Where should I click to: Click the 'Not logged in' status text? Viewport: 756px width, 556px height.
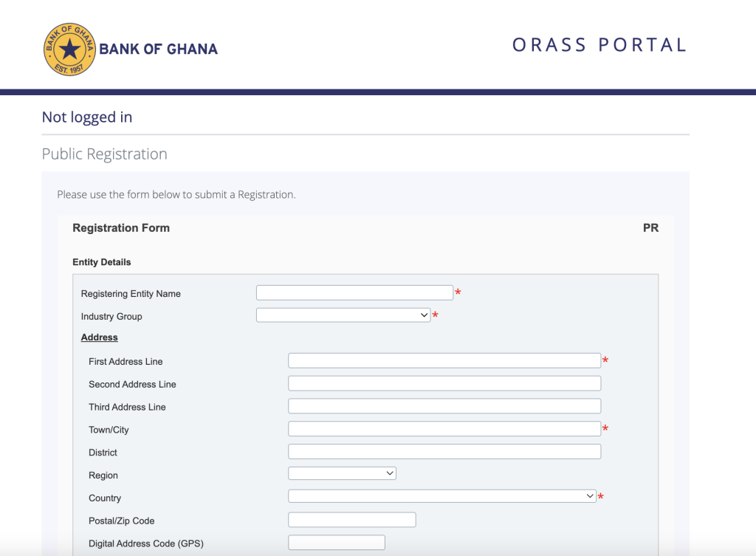tap(87, 117)
